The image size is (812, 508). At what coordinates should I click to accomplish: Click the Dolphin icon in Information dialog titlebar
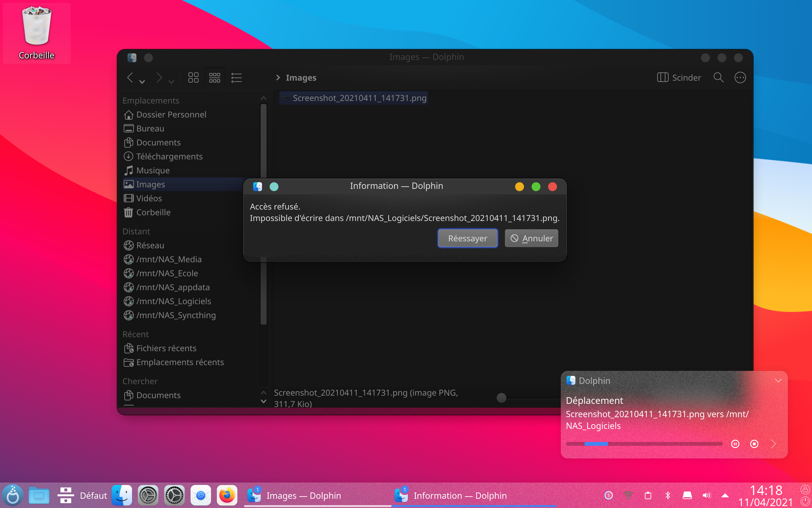[257, 186]
